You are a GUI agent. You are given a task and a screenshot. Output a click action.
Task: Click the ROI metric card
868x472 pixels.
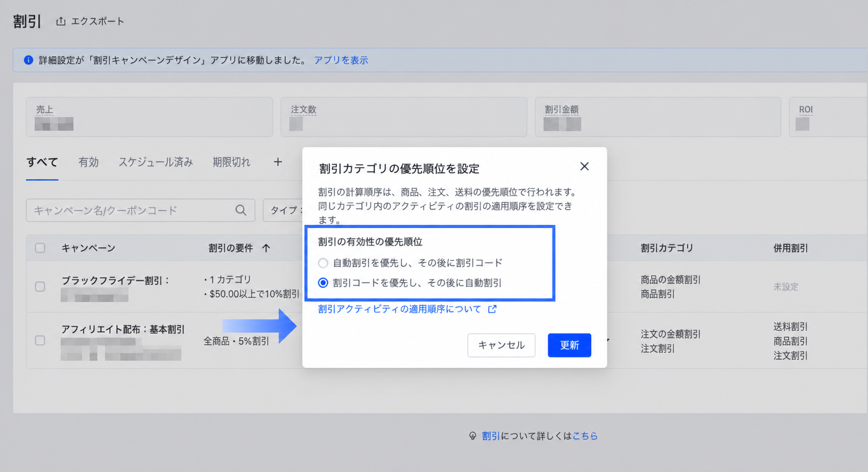pos(828,117)
